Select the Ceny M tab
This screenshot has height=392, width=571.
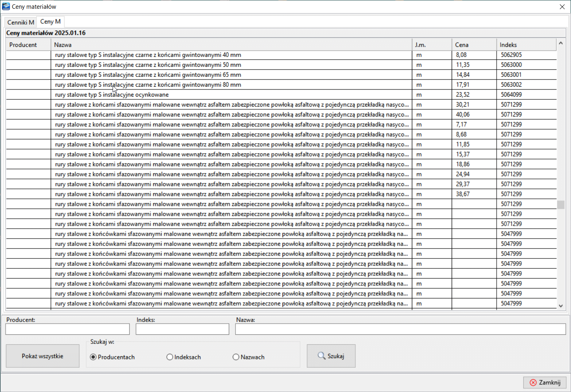51,21
